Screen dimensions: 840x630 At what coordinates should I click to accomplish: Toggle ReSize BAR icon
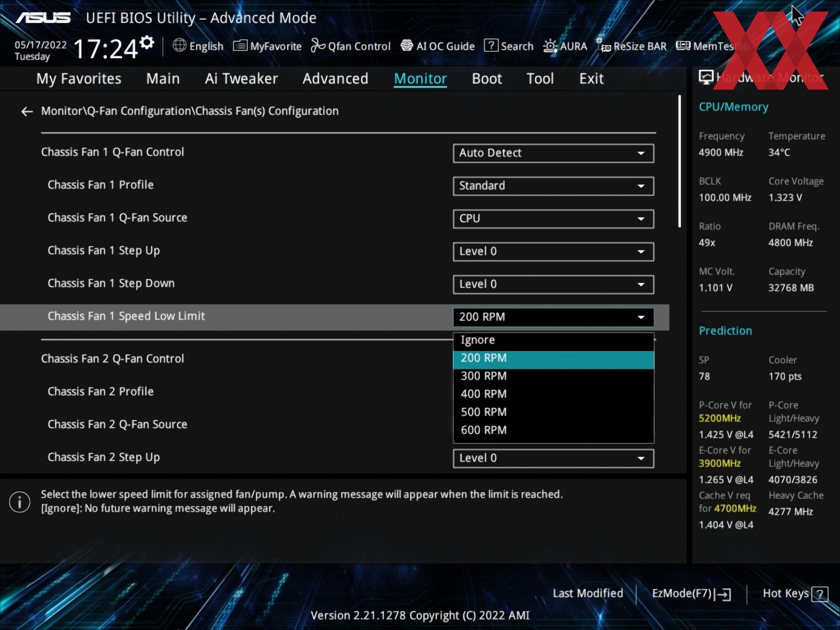coord(604,46)
